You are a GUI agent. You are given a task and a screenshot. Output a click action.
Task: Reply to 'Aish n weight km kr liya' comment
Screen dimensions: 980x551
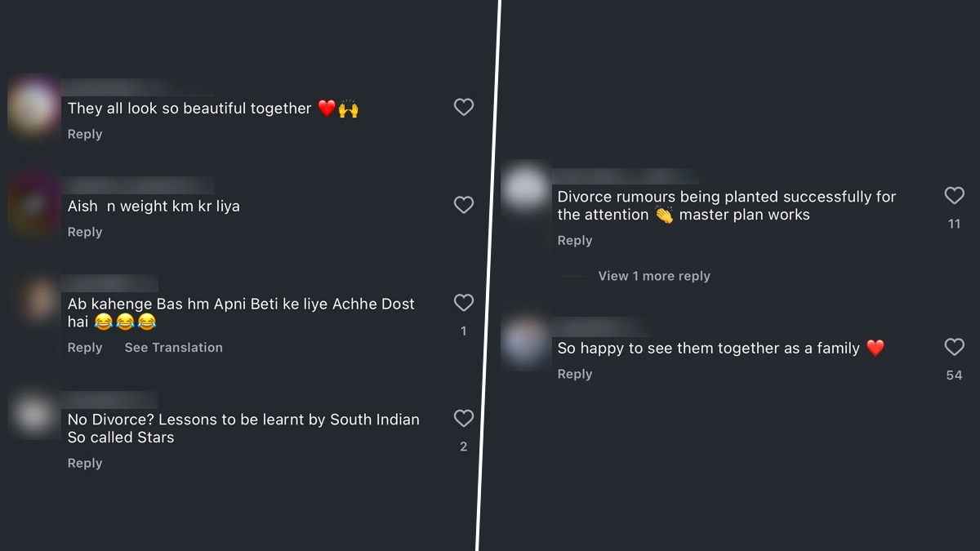[85, 233]
